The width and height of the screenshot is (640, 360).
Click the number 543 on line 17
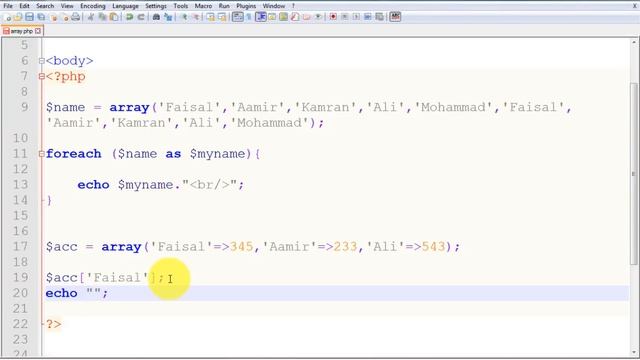pos(433,247)
